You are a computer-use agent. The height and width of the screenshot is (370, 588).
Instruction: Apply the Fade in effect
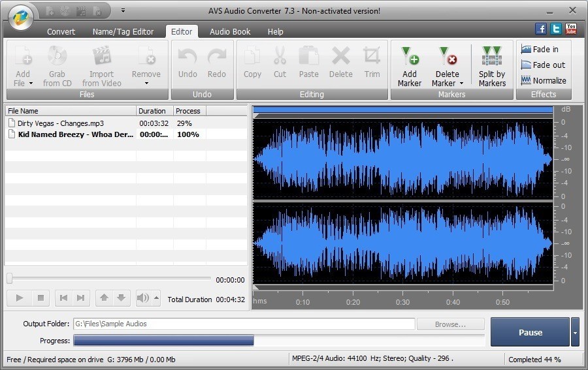pyautogui.click(x=540, y=50)
